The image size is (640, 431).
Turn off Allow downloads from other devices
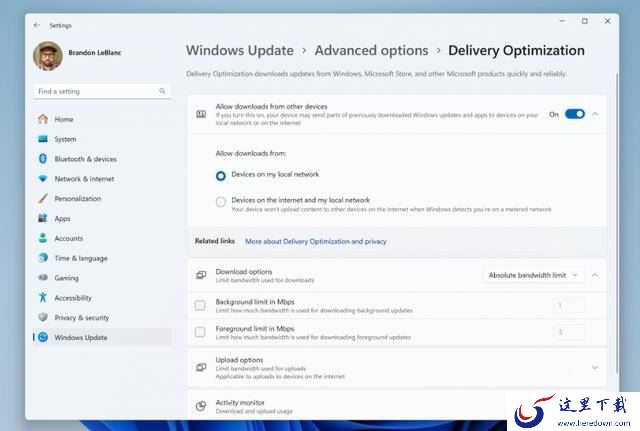click(575, 114)
